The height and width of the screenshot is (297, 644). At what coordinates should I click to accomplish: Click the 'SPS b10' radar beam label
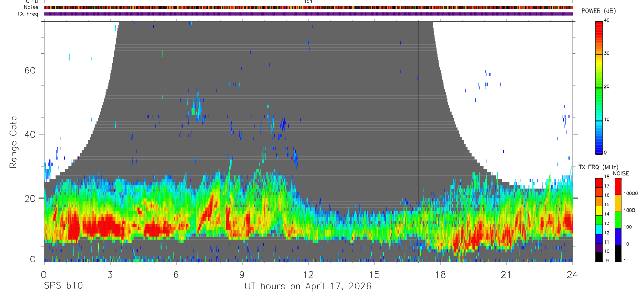point(63,287)
